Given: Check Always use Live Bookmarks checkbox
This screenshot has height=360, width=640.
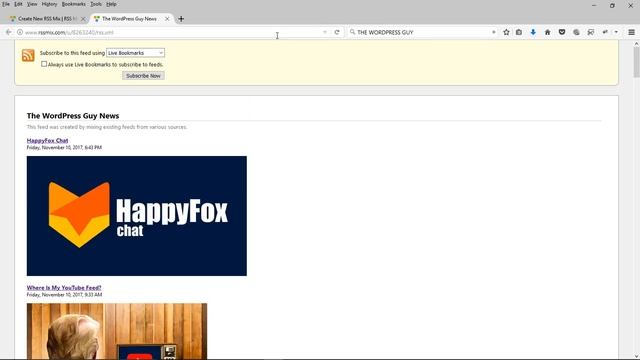Looking at the screenshot, I should [x=44, y=64].
